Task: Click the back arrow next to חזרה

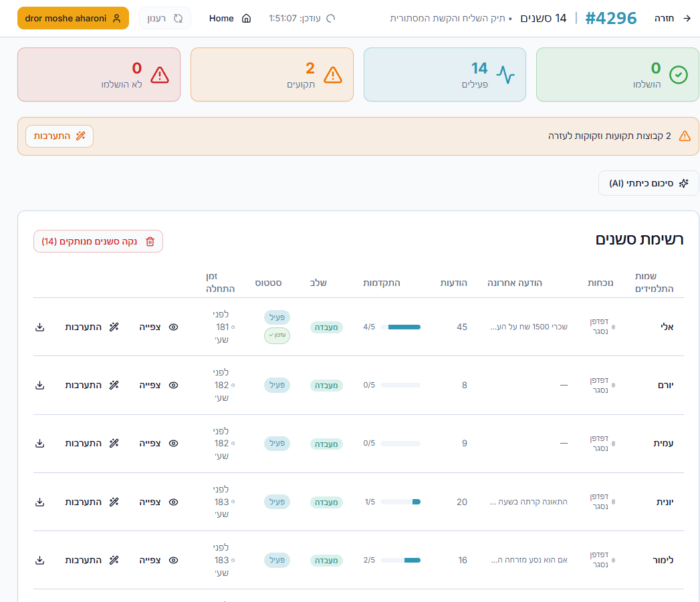Action: click(x=687, y=18)
